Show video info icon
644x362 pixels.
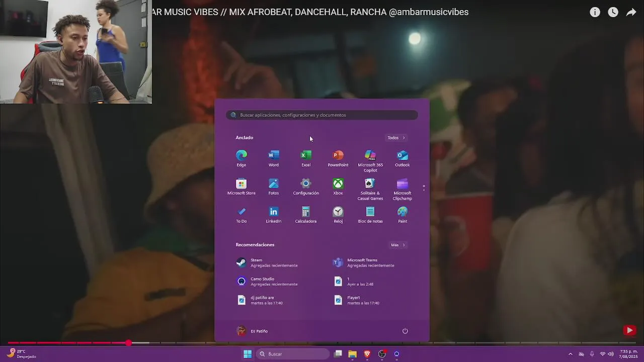click(595, 12)
